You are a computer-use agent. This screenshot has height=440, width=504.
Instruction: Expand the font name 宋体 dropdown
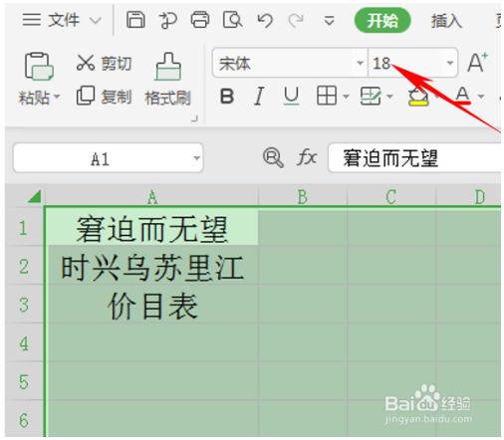point(360,63)
